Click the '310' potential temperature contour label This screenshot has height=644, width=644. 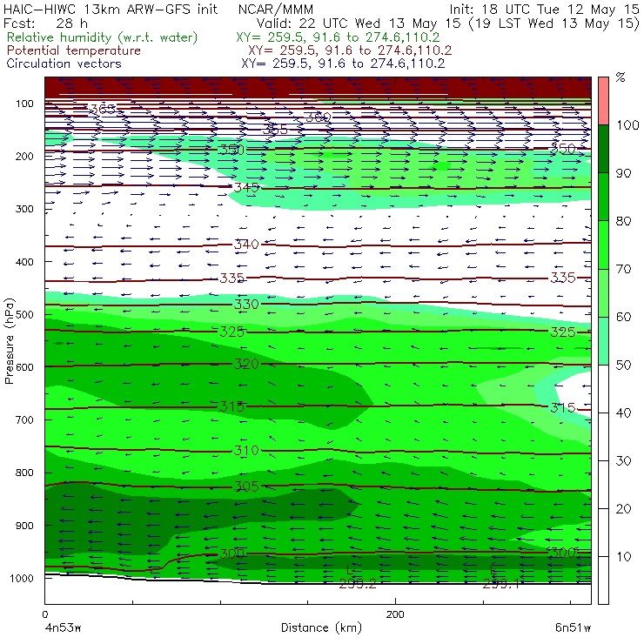[246, 451]
